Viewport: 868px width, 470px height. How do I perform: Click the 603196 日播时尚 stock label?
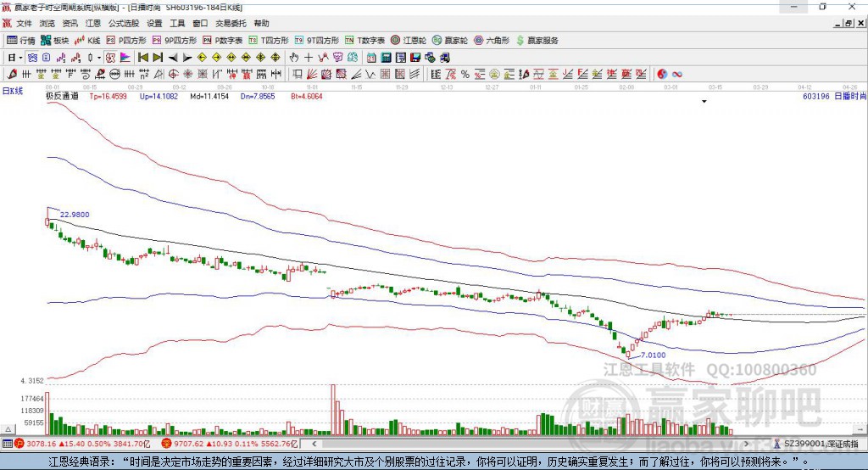834,97
